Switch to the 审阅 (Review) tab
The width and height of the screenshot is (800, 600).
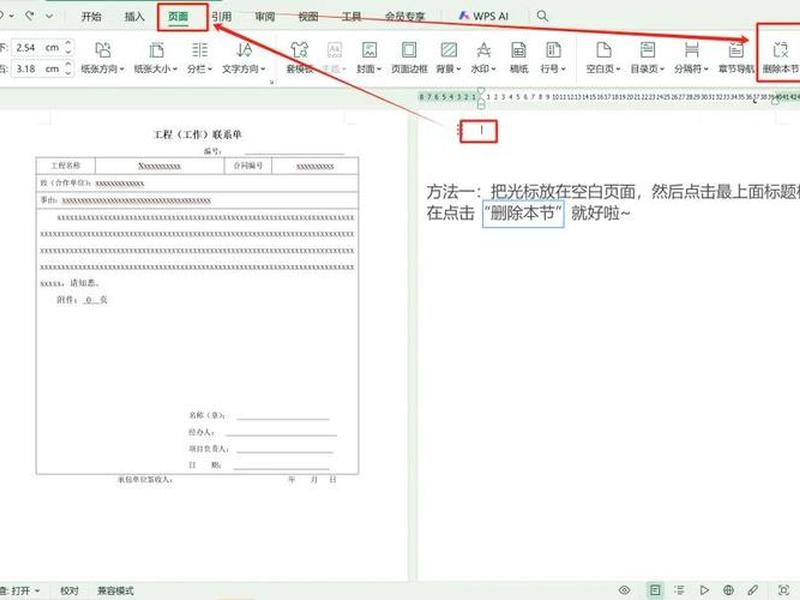click(265, 16)
